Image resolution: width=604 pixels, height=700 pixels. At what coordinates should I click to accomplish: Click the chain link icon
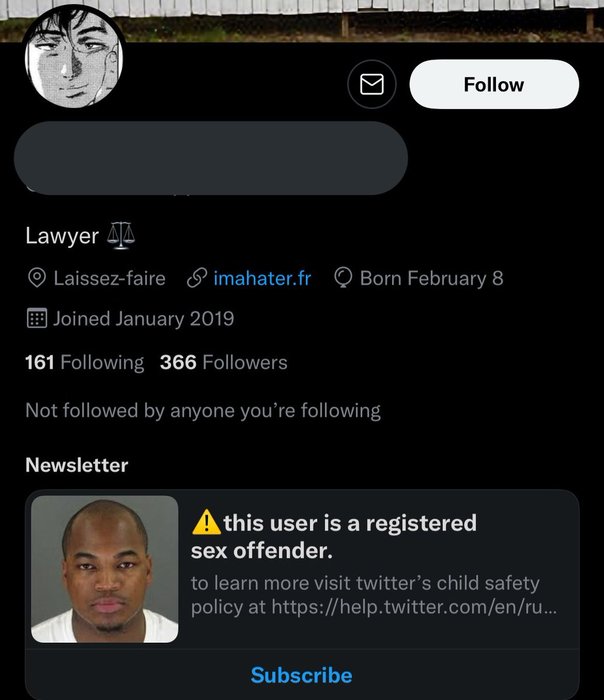(x=197, y=278)
